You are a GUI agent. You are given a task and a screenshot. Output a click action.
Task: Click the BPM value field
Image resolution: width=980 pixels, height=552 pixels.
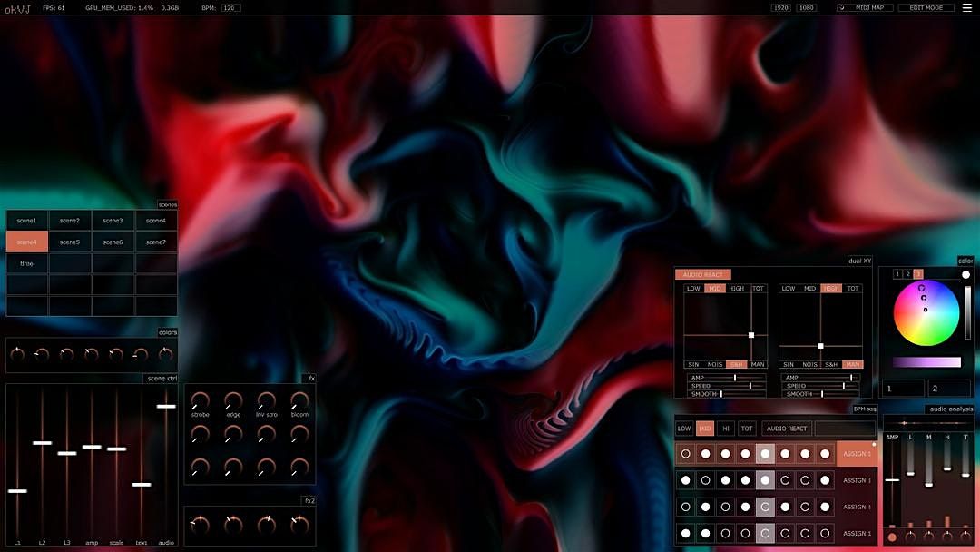click(x=230, y=7)
